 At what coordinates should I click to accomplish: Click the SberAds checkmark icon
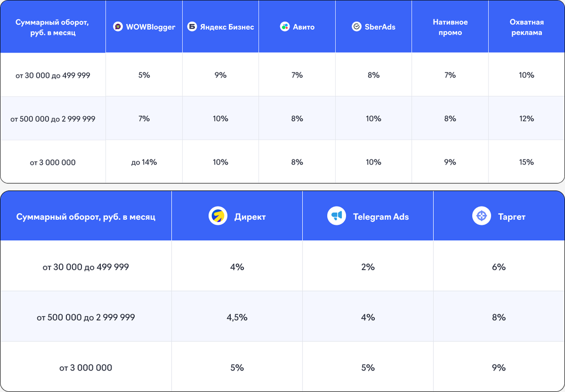pyautogui.click(x=356, y=27)
